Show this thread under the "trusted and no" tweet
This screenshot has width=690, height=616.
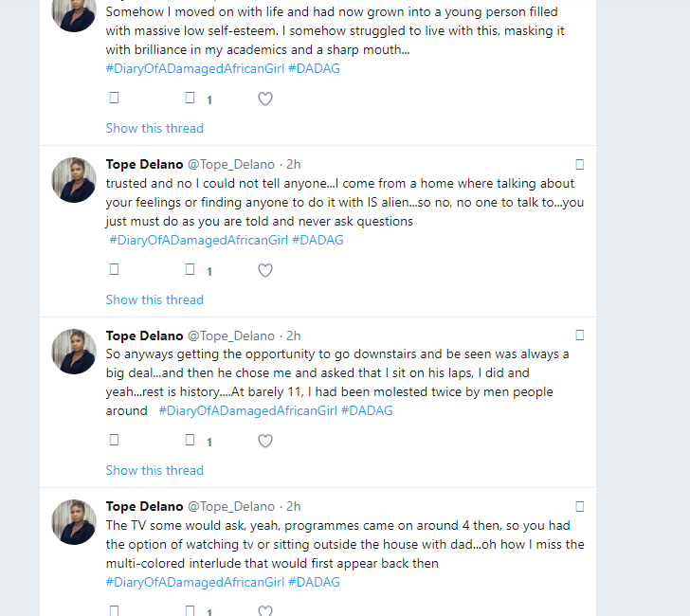click(154, 299)
